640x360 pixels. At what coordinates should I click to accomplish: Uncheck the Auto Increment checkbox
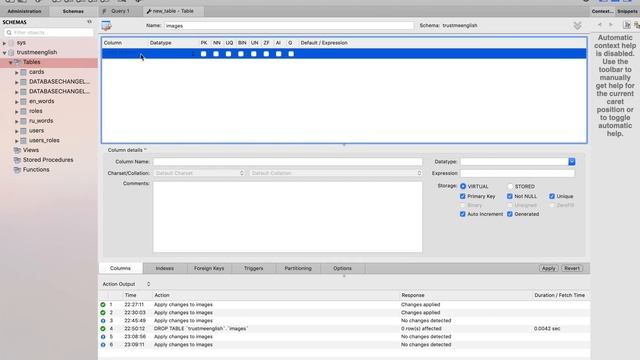click(x=462, y=214)
